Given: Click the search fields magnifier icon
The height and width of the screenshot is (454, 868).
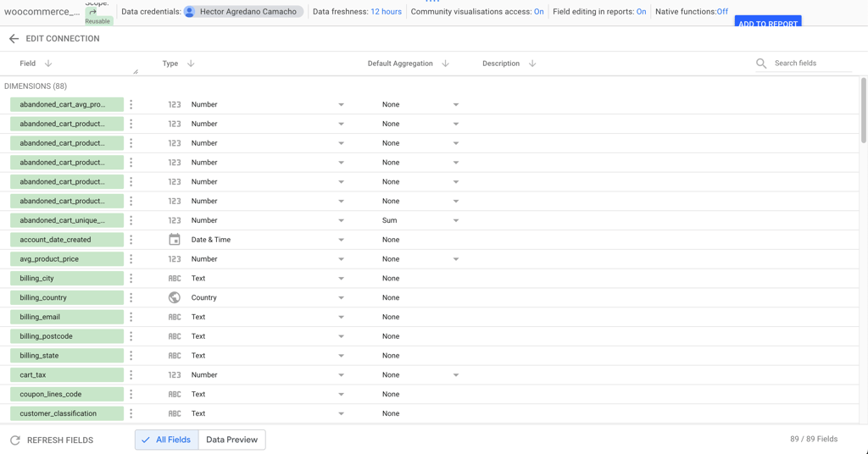Looking at the screenshot, I should 761,64.
